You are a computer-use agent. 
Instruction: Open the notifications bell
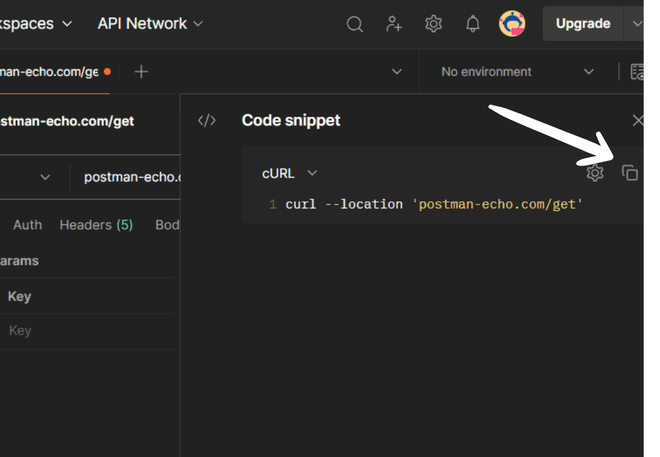pyautogui.click(x=473, y=24)
